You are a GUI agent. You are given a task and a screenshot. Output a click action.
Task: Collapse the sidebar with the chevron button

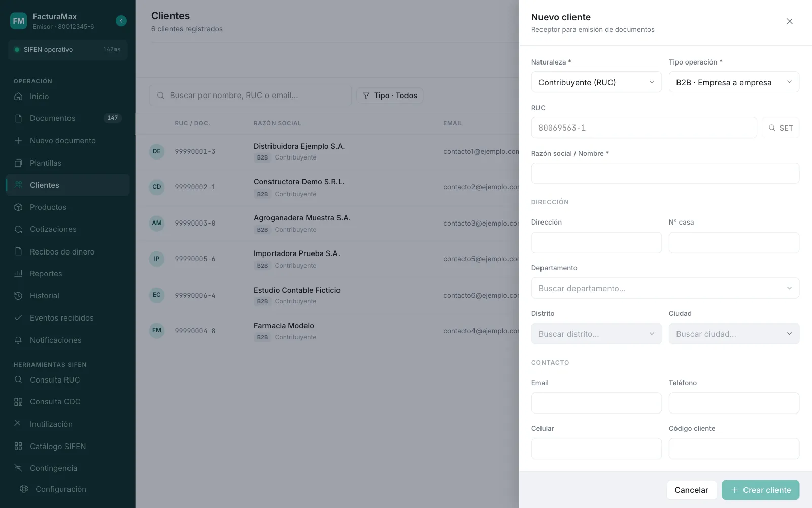point(121,21)
